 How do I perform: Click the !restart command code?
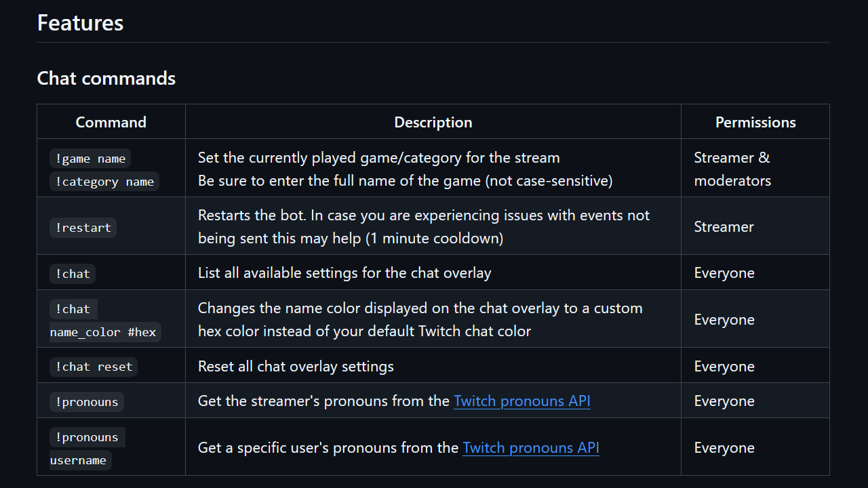tap(83, 228)
